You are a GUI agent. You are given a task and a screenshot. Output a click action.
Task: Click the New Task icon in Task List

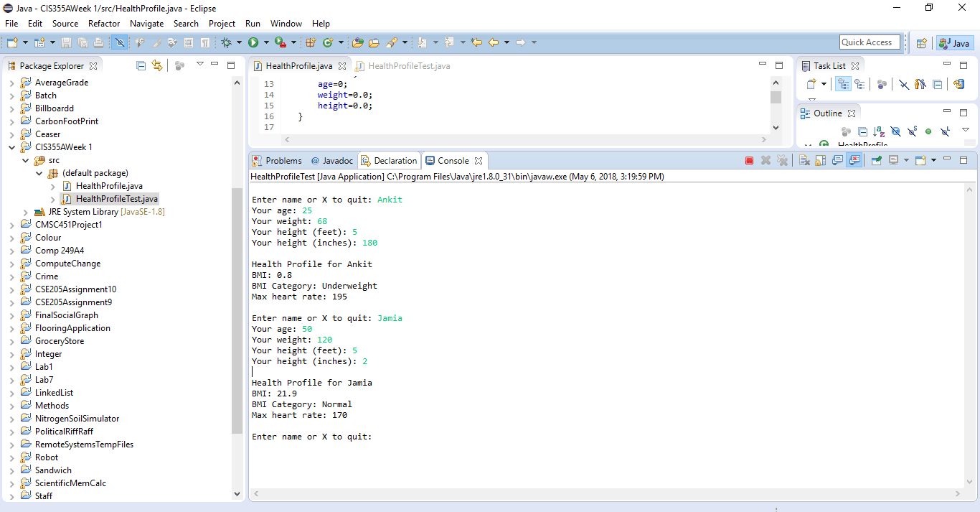811,84
